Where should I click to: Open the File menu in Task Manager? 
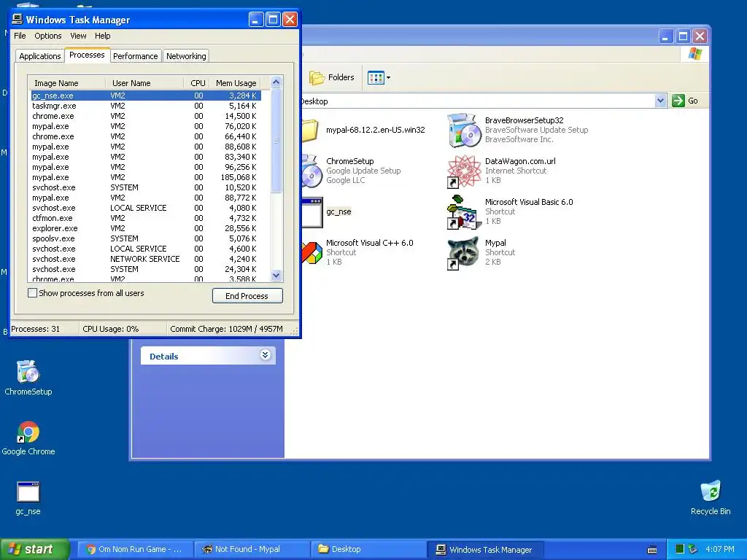pos(20,36)
